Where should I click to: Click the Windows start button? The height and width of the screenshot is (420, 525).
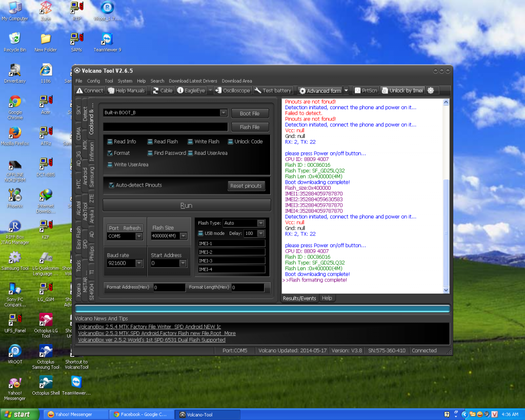click(x=19, y=414)
